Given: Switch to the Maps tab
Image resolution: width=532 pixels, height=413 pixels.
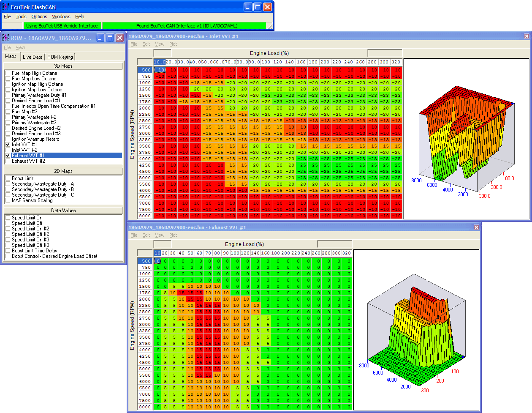Looking at the screenshot, I should tap(11, 56).
